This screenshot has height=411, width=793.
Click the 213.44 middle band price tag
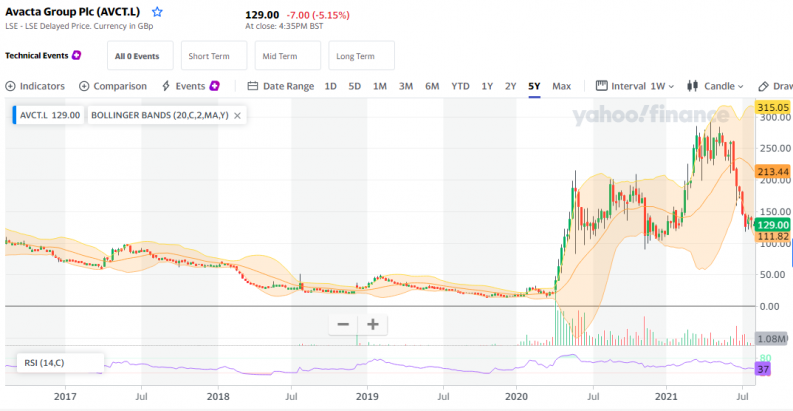coord(773,172)
